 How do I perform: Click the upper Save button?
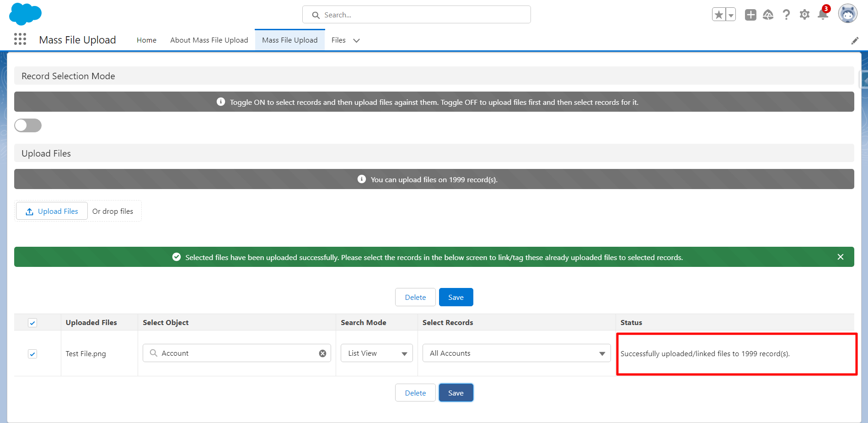coord(456,297)
